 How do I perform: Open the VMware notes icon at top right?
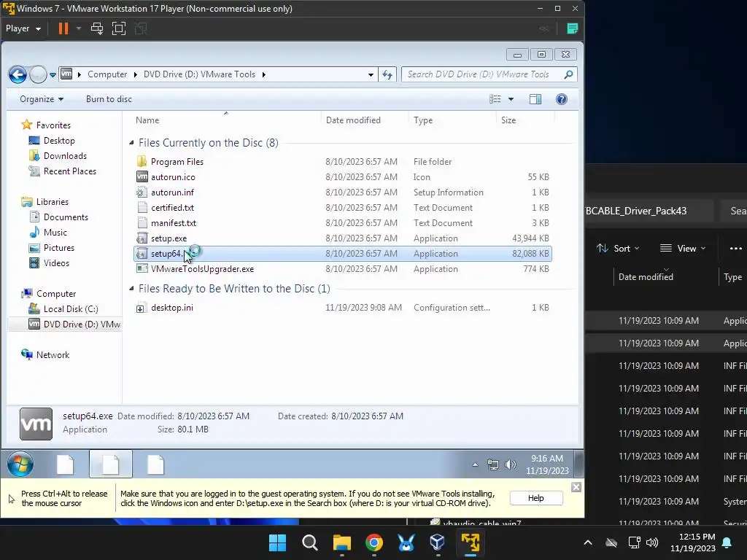point(572,28)
